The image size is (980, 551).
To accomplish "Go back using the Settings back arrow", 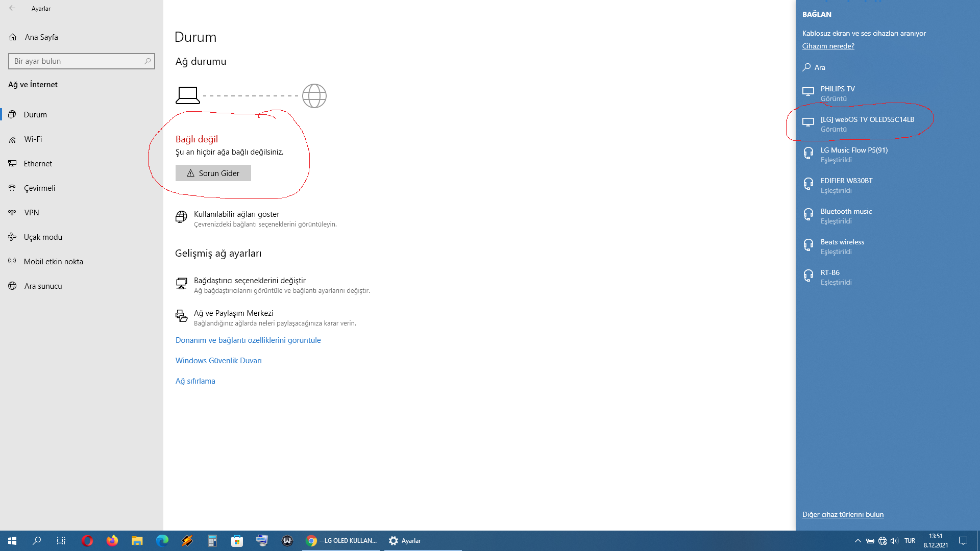I will [12, 8].
